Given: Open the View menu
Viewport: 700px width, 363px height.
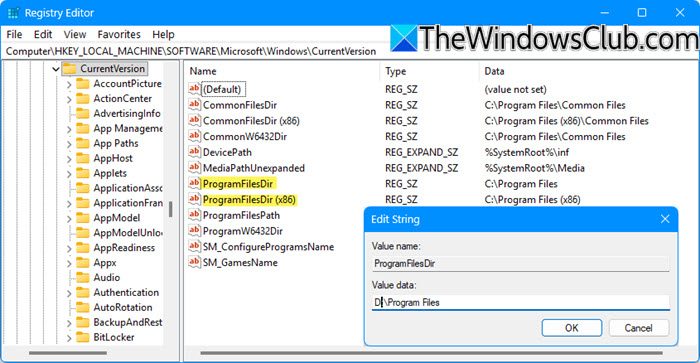Looking at the screenshot, I should [75, 34].
